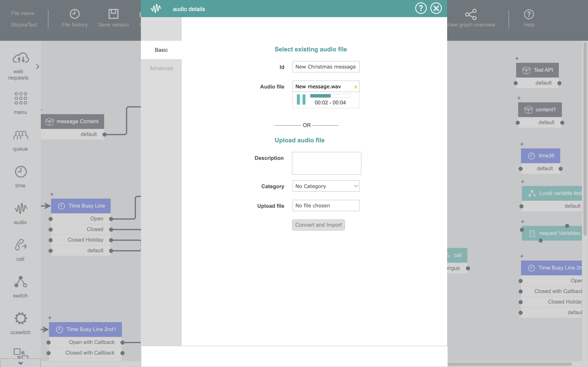Click the ccswitch gear icon

21,318
